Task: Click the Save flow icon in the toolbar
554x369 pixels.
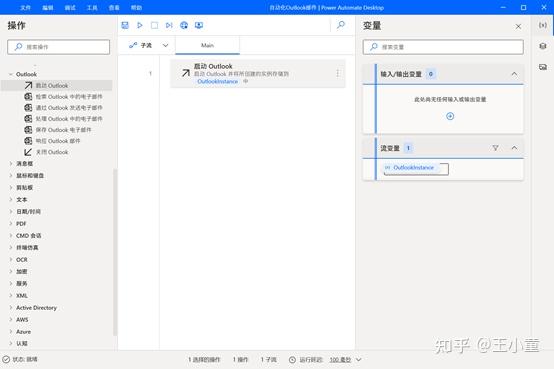Action: (x=125, y=25)
